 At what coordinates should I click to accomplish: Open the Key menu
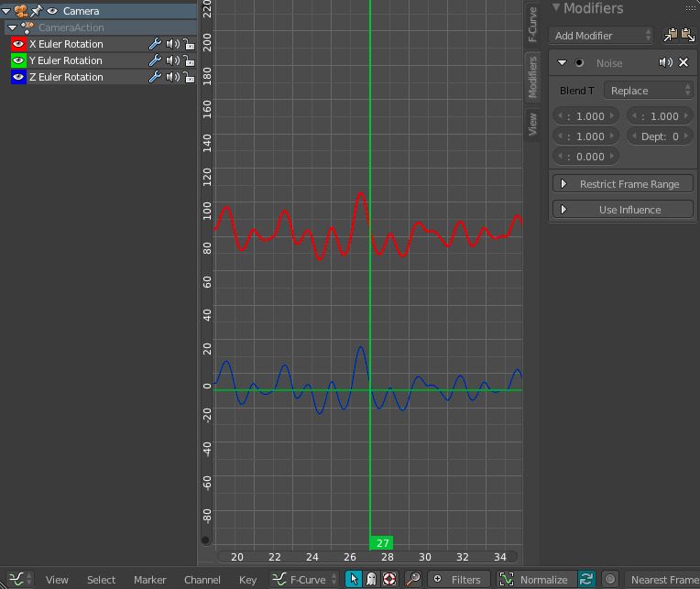click(247, 579)
